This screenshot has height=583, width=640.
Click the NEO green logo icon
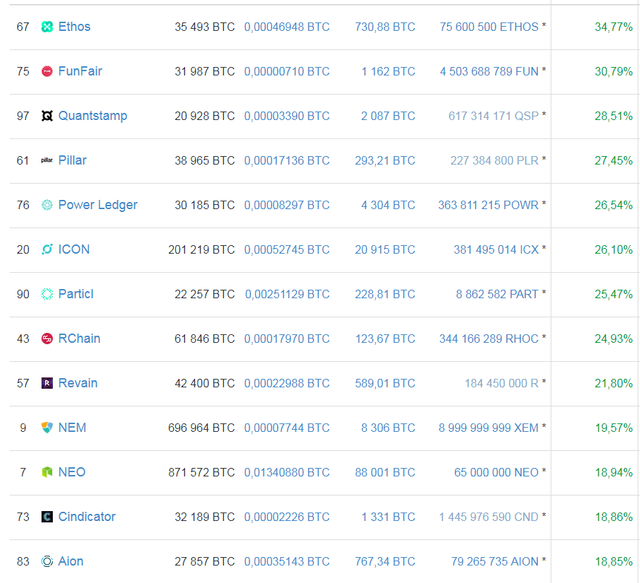(47, 472)
